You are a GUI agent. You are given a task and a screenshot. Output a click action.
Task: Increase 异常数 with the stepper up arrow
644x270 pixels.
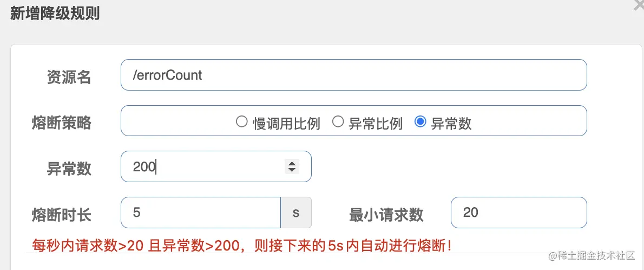(292, 163)
